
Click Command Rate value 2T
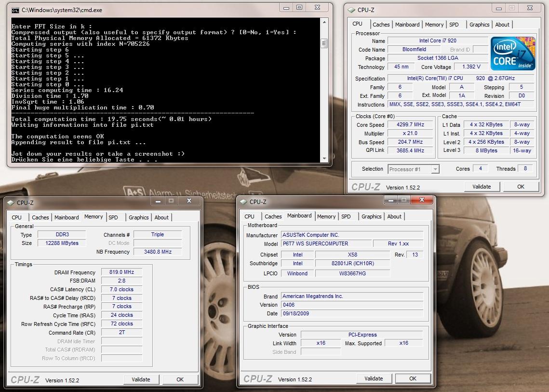coord(121,332)
